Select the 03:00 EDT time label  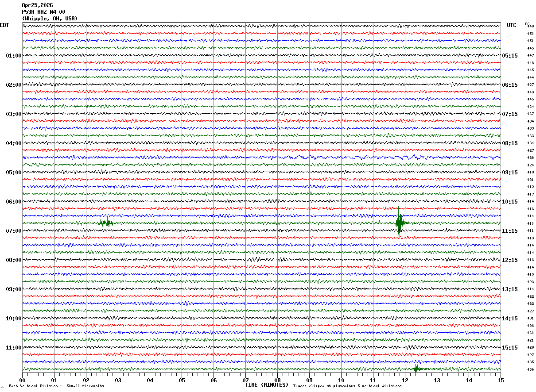coord(14,114)
